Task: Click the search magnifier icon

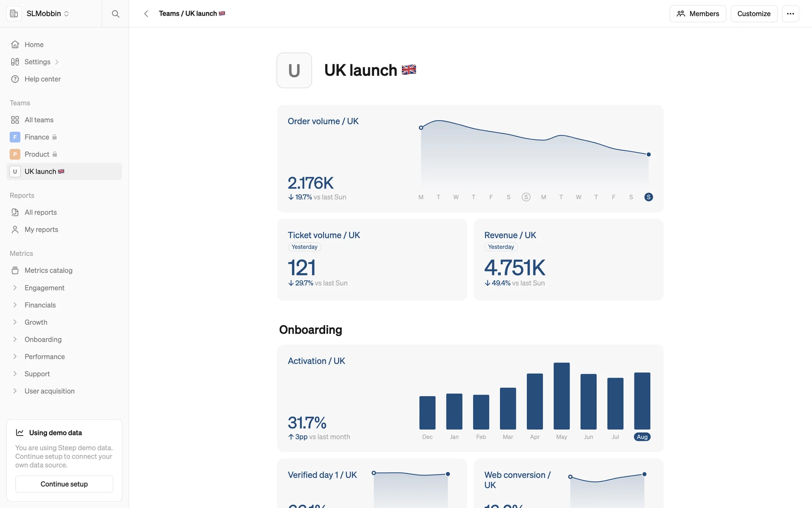Action: coord(115,14)
